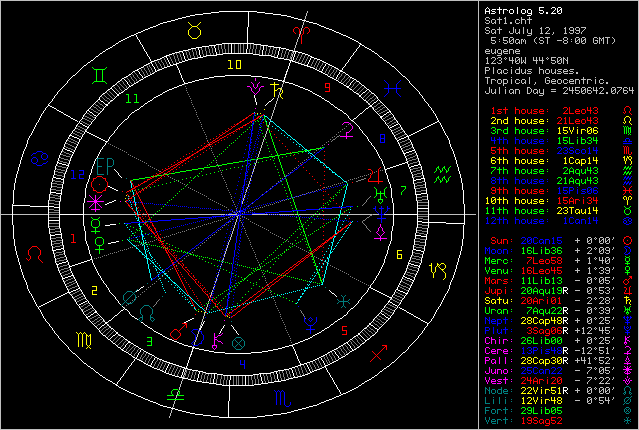This screenshot has height=430, width=639.
Task: Select the teal Lilith glyph inside the wheel
Action: click(130, 298)
